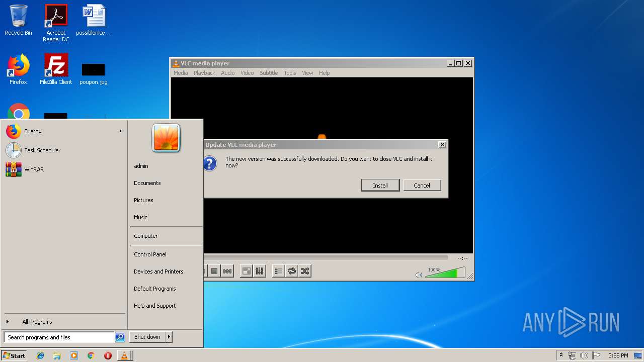The width and height of the screenshot is (644, 362).
Task: Open Opera from the taskbar
Action: pos(108,355)
